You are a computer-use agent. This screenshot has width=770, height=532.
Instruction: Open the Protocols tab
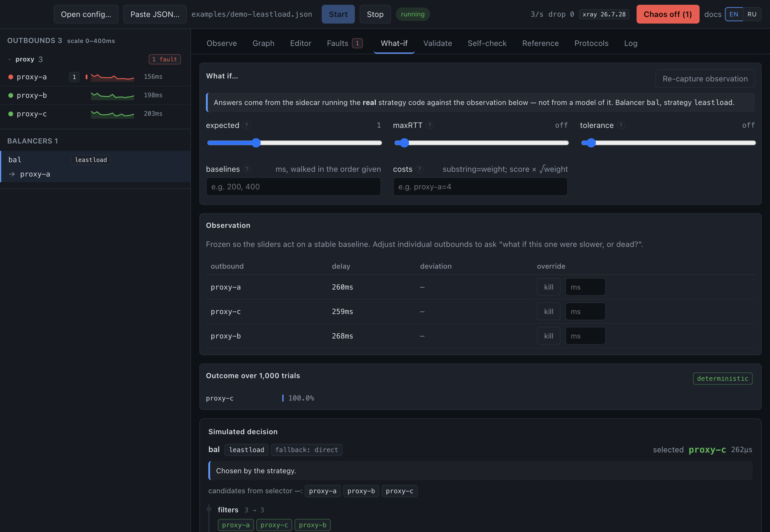(591, 43)
